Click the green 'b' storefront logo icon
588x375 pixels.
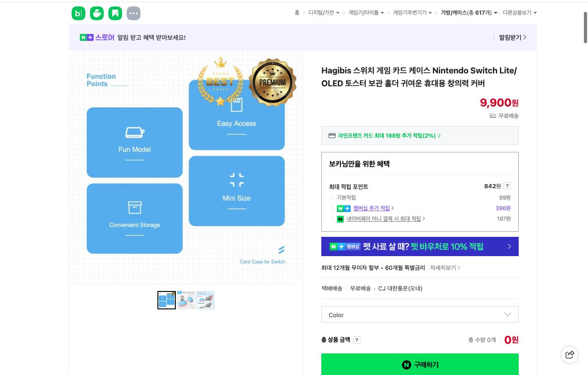click(78, 13)
